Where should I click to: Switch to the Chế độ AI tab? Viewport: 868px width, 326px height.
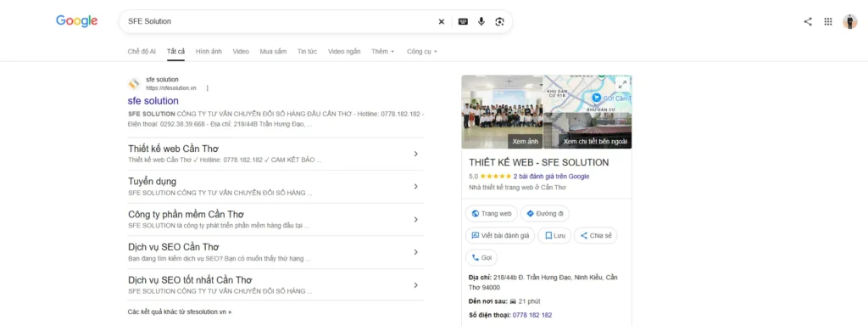pos(142,52)
